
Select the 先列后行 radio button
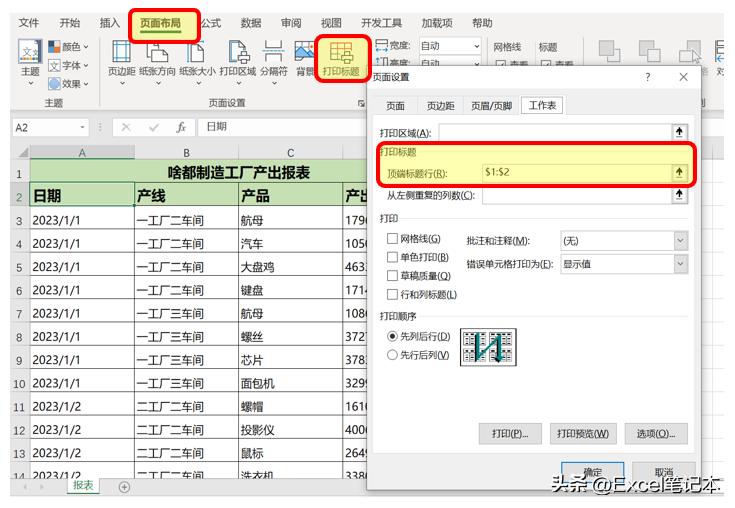[392, 336]
